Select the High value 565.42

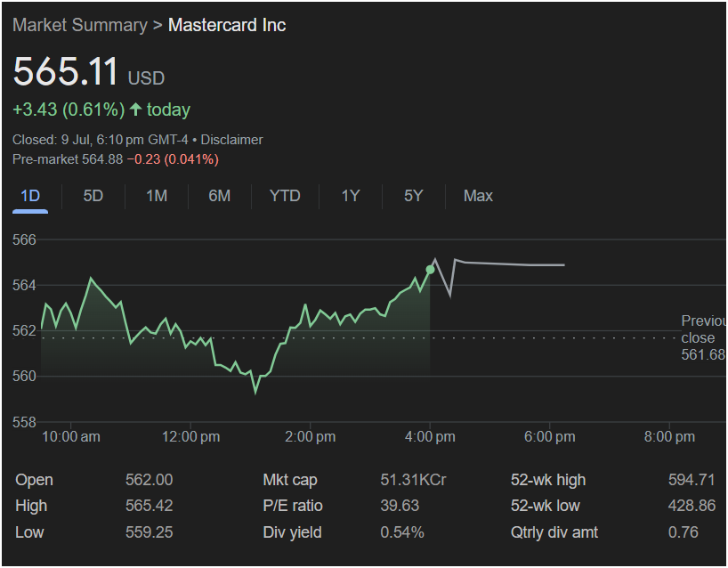(x=149, y=506)
